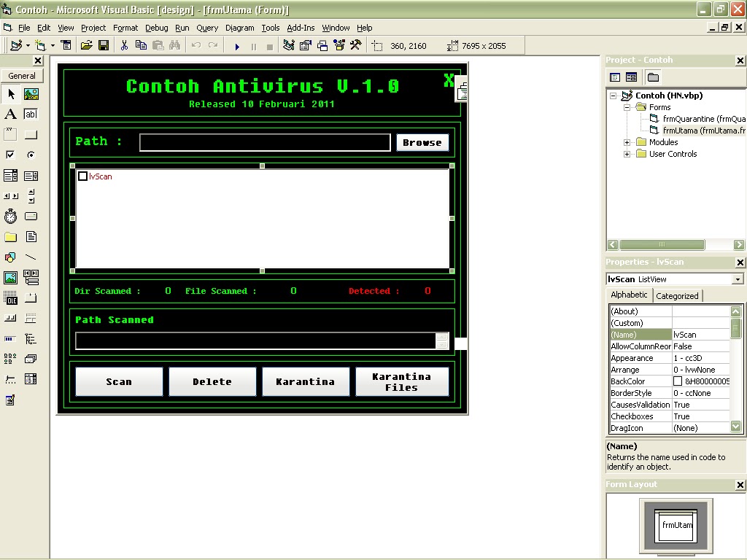Open the lvScan ListView object dropdown
747x560 pixels.
[x=738, y=279]
